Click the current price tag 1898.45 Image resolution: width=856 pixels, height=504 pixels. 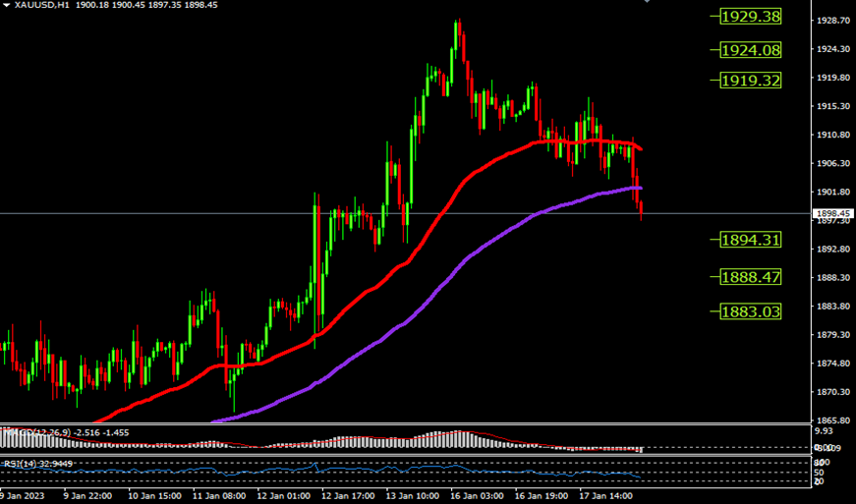click(831, 212)
